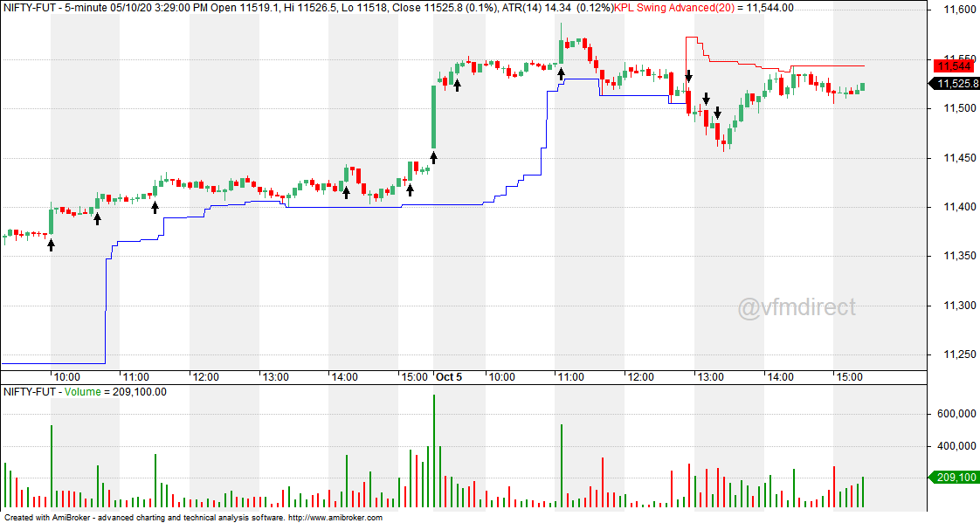Click the NIFTY-FUT Volume pane title
The height and width of the screenshot is (523, 980).
coord(85,392)
